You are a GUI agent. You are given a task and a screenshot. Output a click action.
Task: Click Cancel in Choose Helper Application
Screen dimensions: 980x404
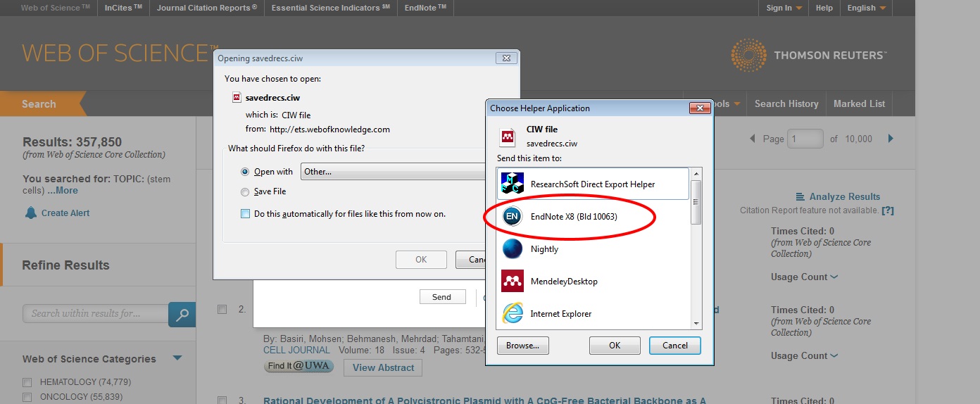674,346
